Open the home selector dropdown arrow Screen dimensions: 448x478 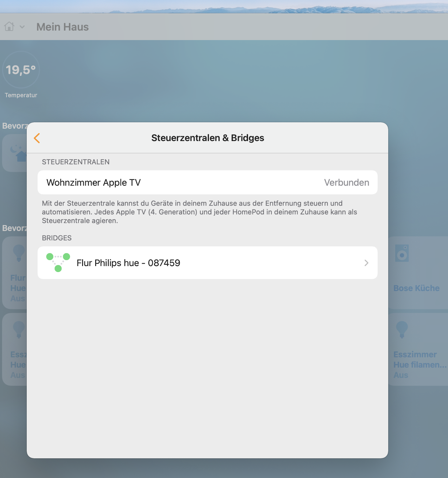[22, 27]
